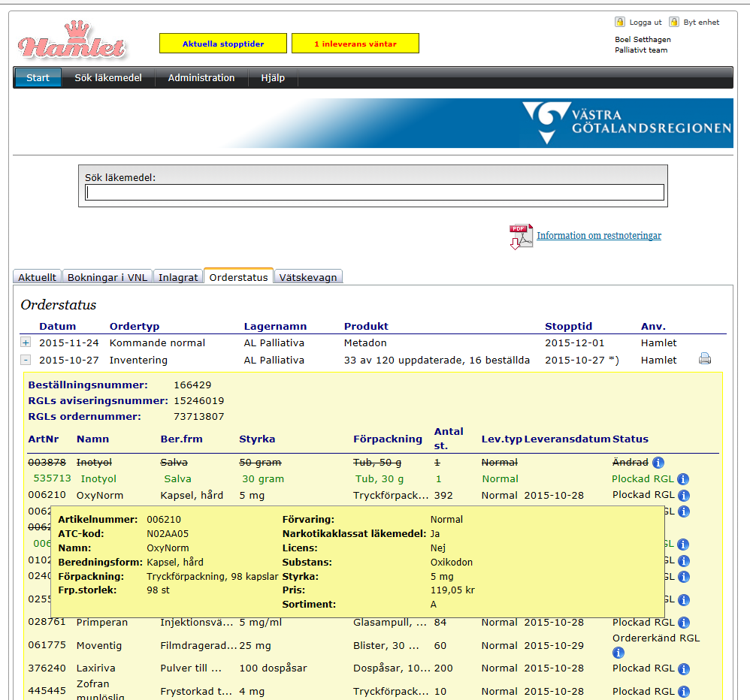
Task: Click the Stopptid column header
Action: coord(568,326)
